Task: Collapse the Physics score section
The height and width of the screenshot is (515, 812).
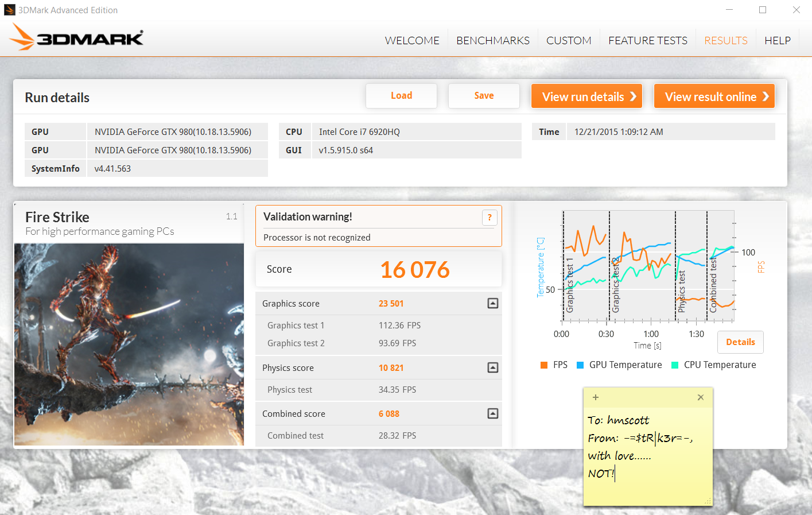Action: [493, 367]
